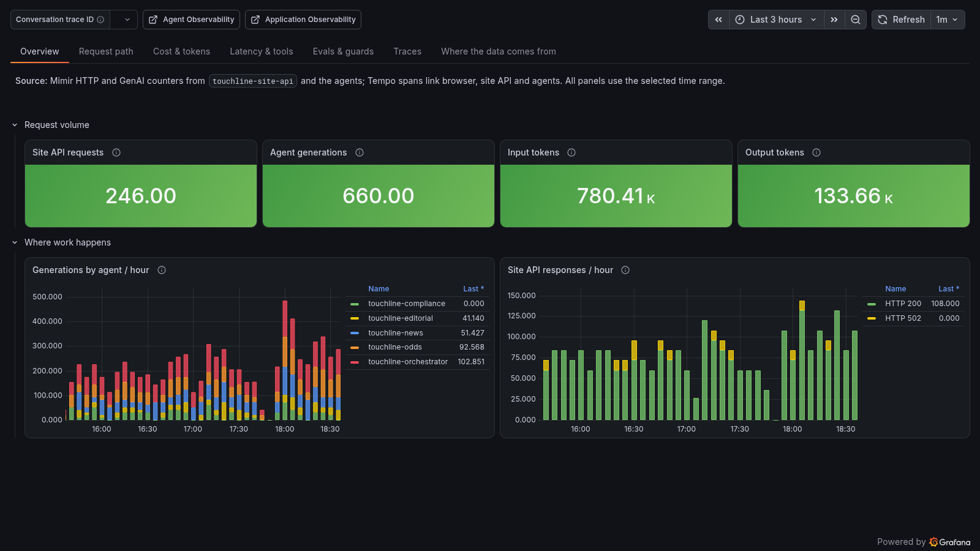Image resolution: width=980 pixels, height=551 pixels.
Task: Click info icon beside Conversation trace ID
Action: [x=100, y=20]
